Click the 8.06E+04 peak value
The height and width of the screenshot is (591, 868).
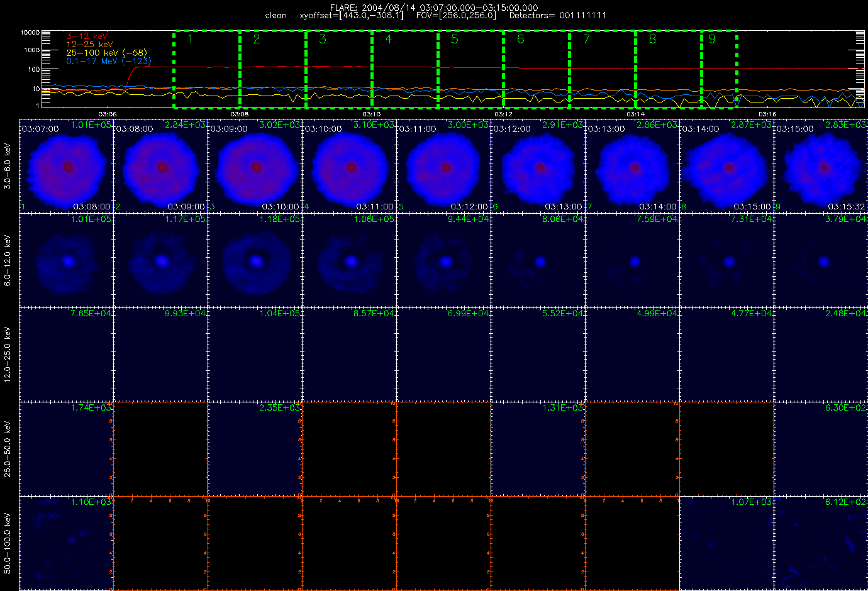[x=562, y=219]
